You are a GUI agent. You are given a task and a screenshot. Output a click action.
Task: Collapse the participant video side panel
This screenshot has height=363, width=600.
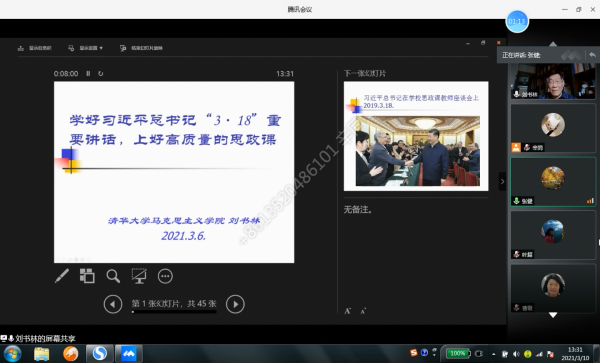502,181
